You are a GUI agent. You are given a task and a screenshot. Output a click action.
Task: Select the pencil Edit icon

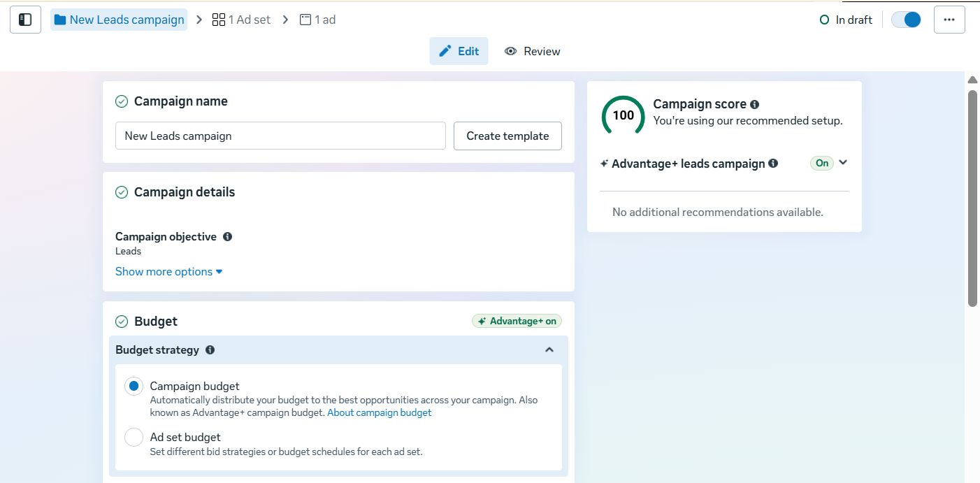click(x=445, y=50)
